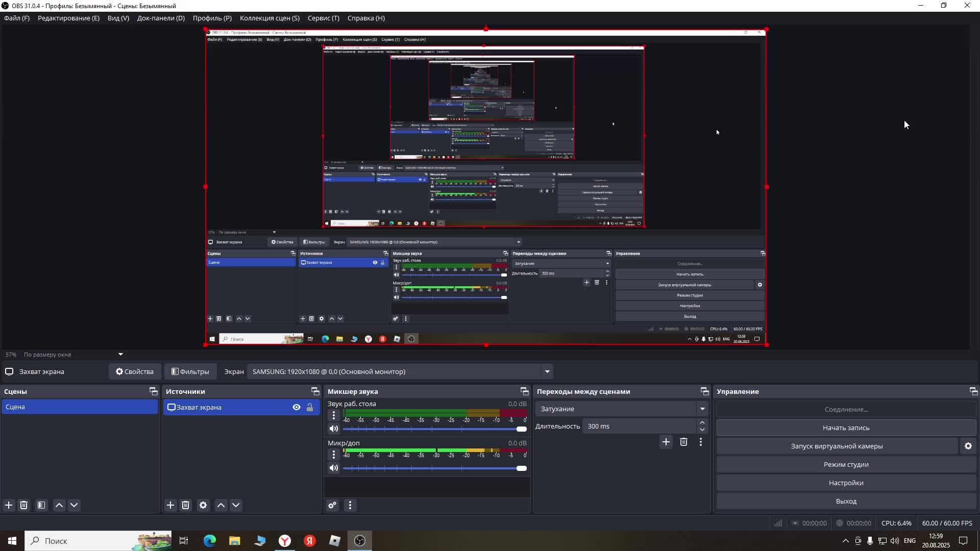Remove transition with trash icon

[683, 442]
